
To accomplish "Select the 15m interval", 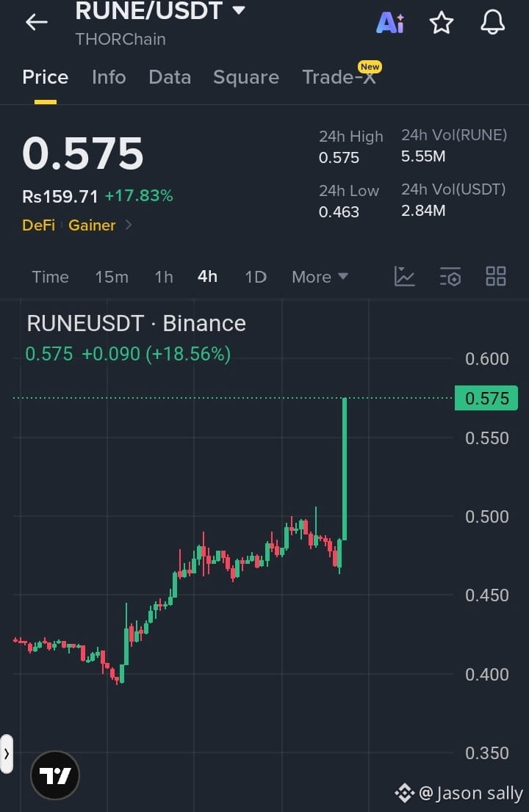I will [x=112, y=277].
